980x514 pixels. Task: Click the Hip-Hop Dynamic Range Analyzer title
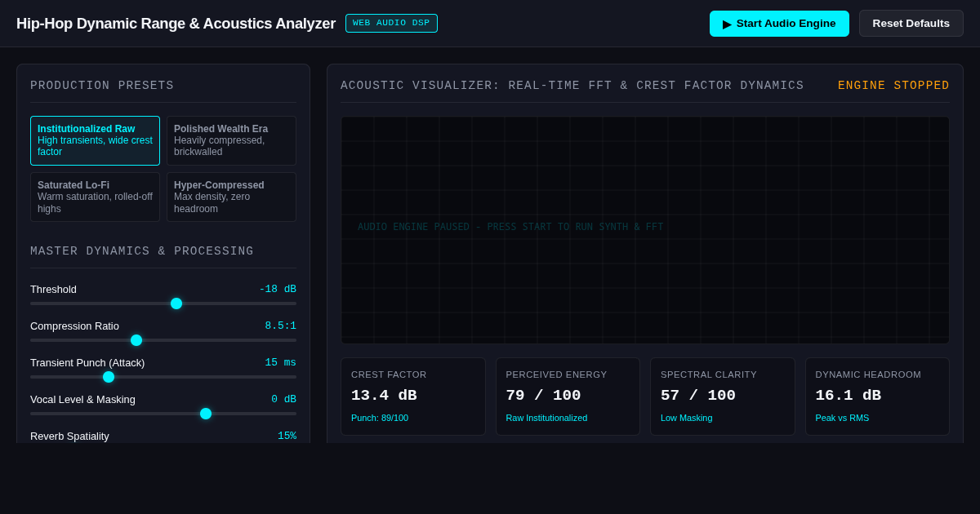click(176, 24)
